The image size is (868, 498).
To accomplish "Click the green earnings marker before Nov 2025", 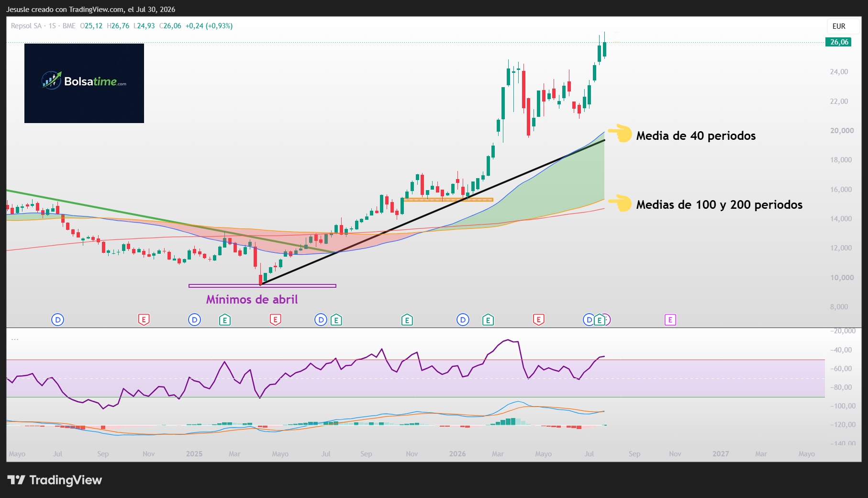I will [x=407, y=320].
